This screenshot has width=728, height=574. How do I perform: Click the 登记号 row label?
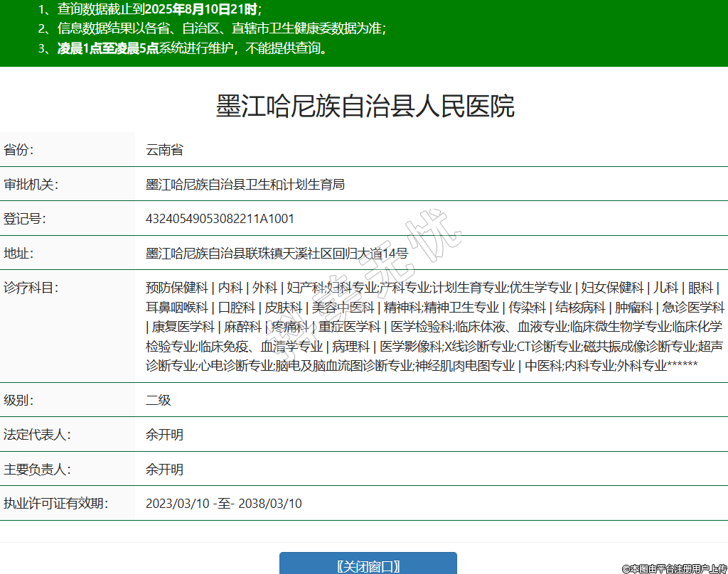tap(25, 219)
